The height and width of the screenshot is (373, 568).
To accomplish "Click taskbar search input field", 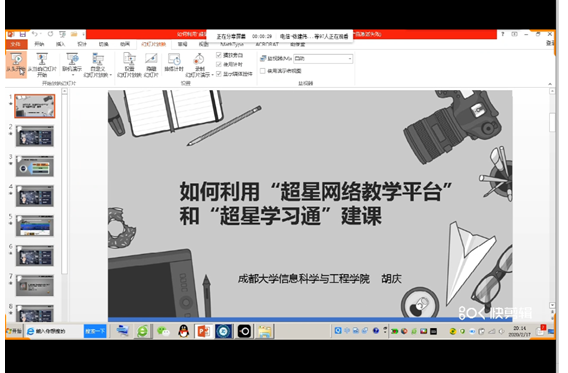I will point(54,331).
